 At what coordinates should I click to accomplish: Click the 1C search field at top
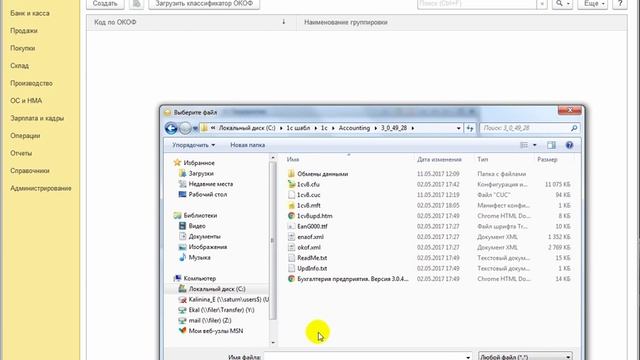click(477, 4)
